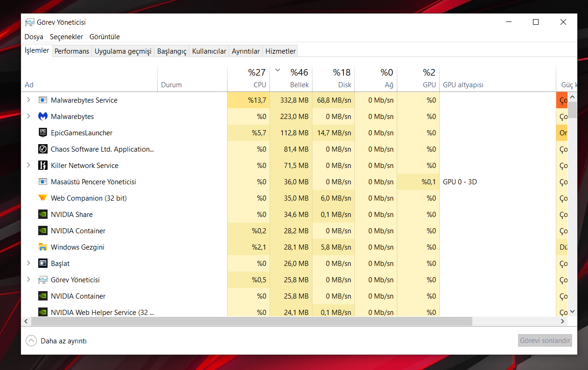The width and height of the screenshot is (588, 370).
Task: Click the Masaüstü Pencere Yöneticisi icon
Action: click(x=43, y=182)
